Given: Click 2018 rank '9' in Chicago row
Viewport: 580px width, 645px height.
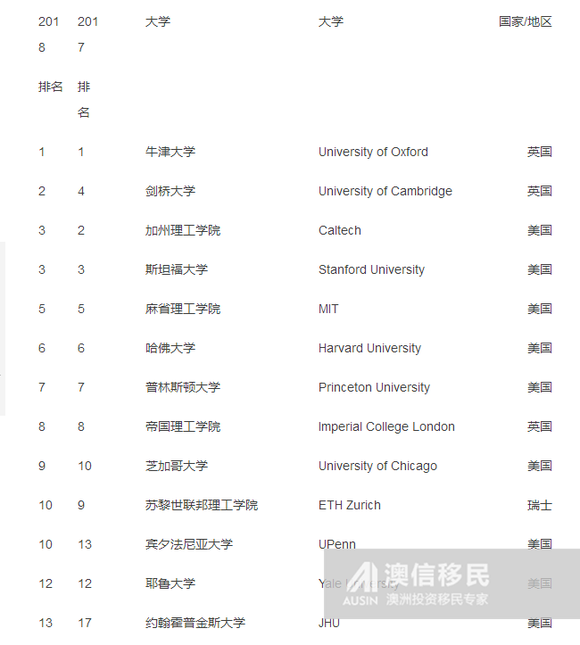Looking at the screenshot, I should [42, 466].
